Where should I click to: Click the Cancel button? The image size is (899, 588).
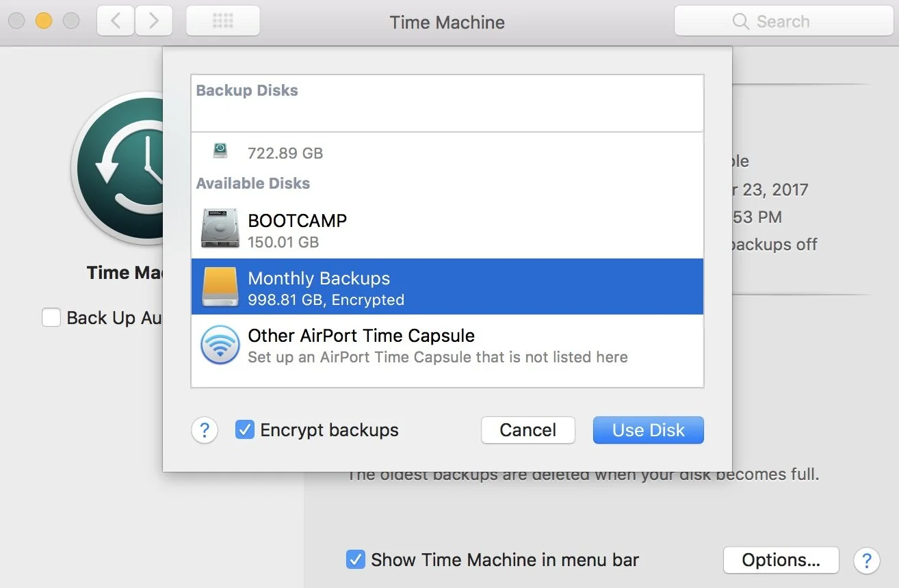(x=527, y=430)
